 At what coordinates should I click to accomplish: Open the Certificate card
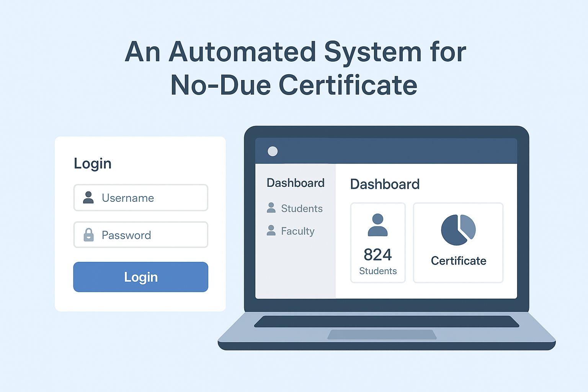tap(458, 242)
